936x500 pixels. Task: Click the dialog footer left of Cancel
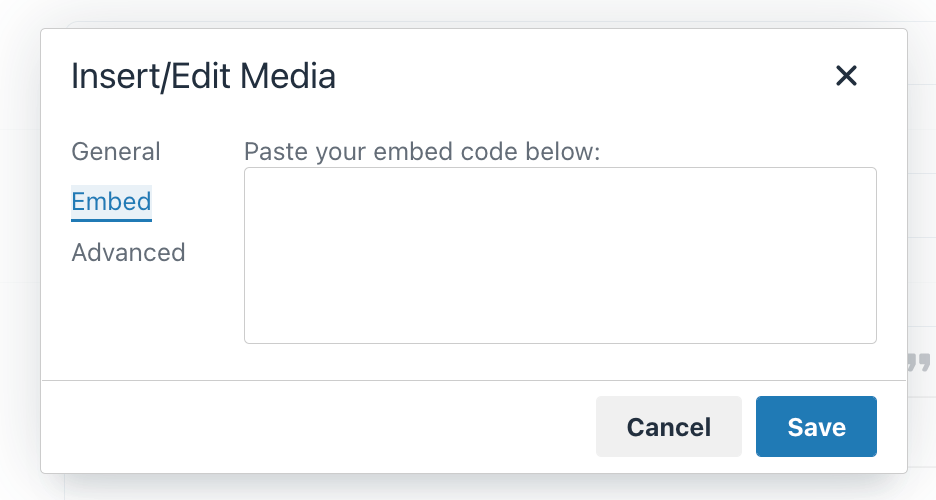(320, 427)
